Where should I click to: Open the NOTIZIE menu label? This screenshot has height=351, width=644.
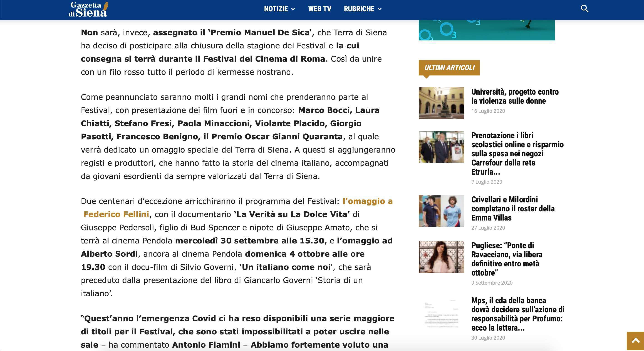(276, 9)
